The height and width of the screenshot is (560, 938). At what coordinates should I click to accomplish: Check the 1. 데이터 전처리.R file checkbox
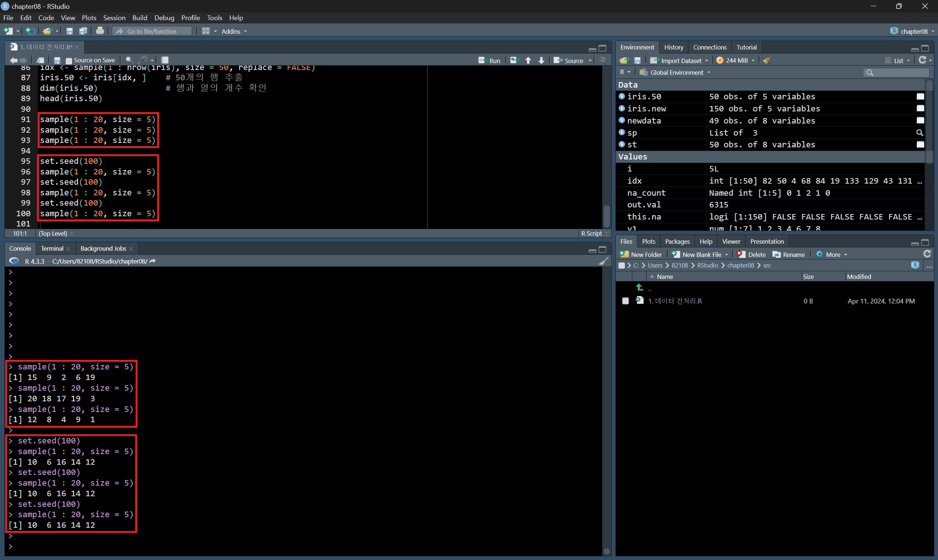pyautogui.click(x=625, y=301)
